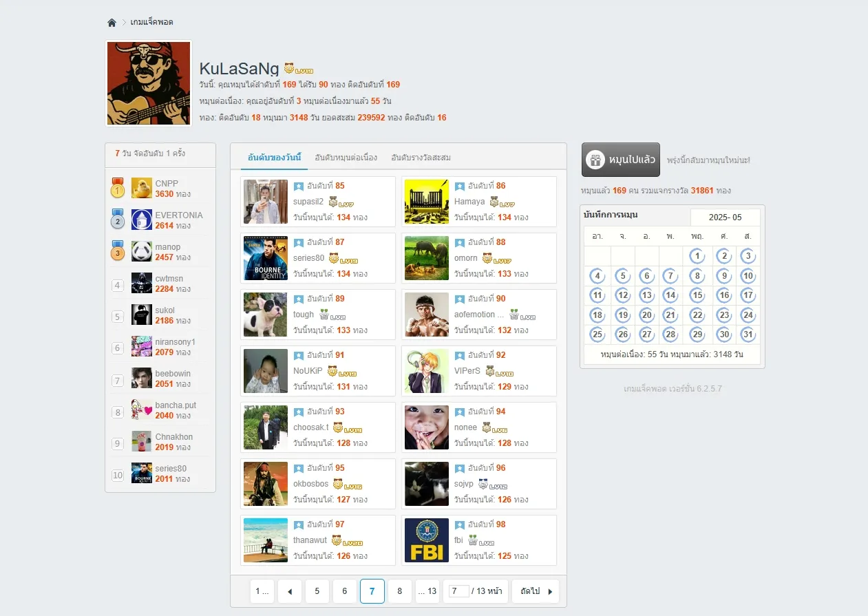Click rank flag icon beside อันดับที่ 85
This screenshot has width=868, height=616.
tap(298, 186)
